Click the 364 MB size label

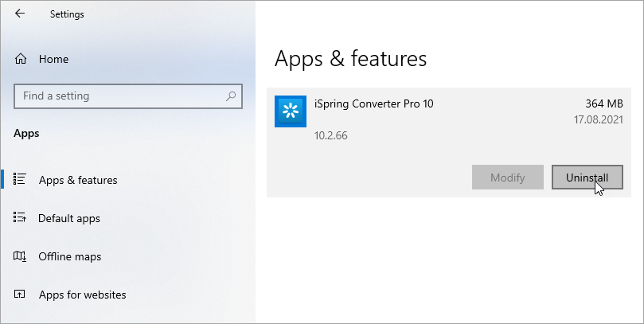604,104
